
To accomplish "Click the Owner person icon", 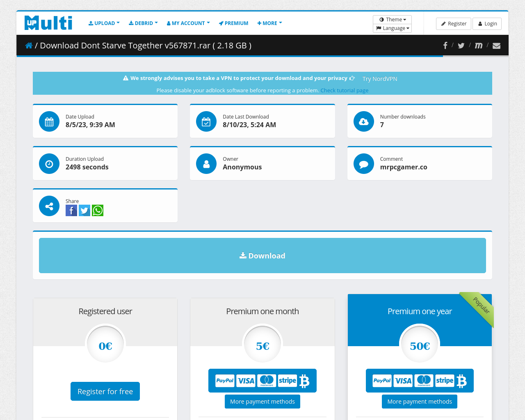I will tap(206, 164).
